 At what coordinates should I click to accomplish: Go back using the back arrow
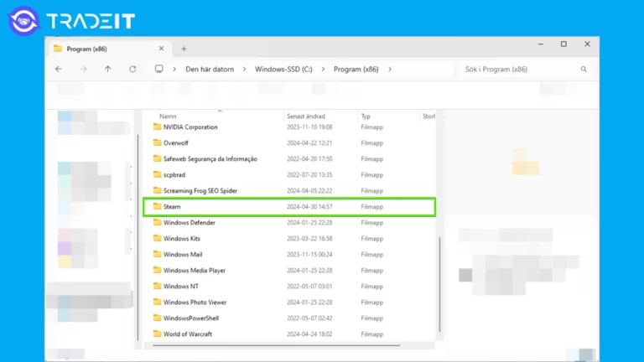pyautogui.click(x=59, y=69)
